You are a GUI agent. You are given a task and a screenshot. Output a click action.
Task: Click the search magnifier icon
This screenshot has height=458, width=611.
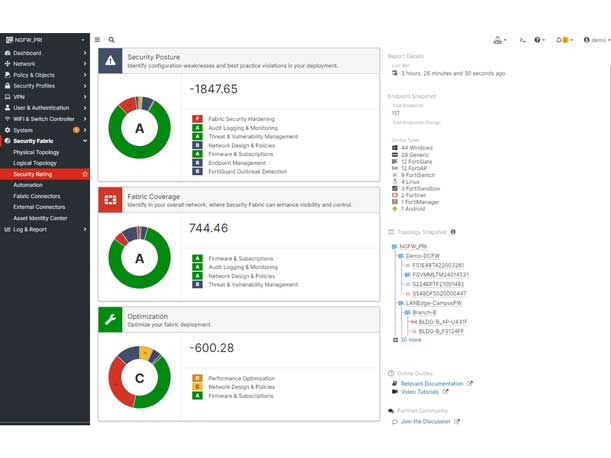pos(111,40)
